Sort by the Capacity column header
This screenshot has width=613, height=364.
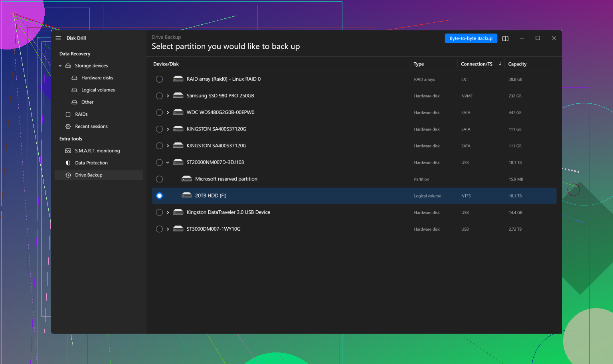(x=517, y=64)
